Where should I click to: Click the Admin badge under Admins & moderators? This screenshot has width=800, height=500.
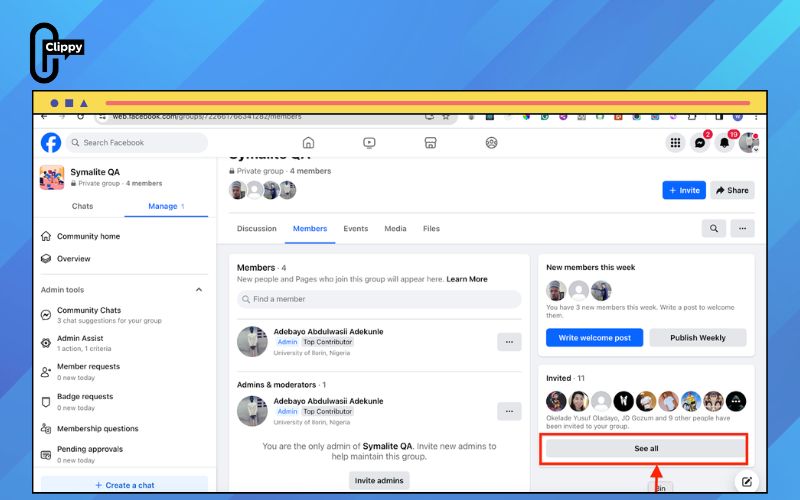(x=287, y=411)
